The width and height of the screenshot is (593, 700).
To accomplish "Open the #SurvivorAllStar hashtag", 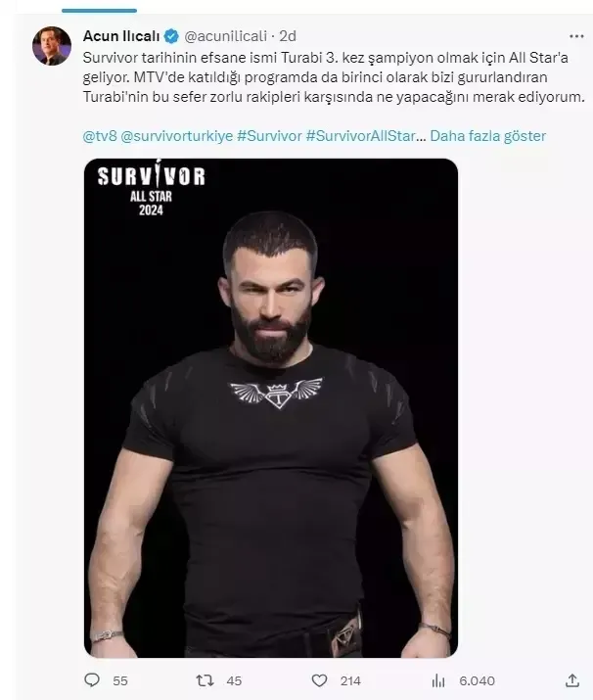I will (361, 136).
